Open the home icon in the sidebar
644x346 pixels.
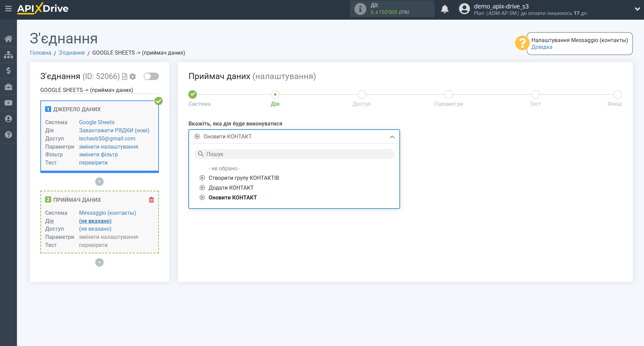pyautogui.click(x=8, y=39)
